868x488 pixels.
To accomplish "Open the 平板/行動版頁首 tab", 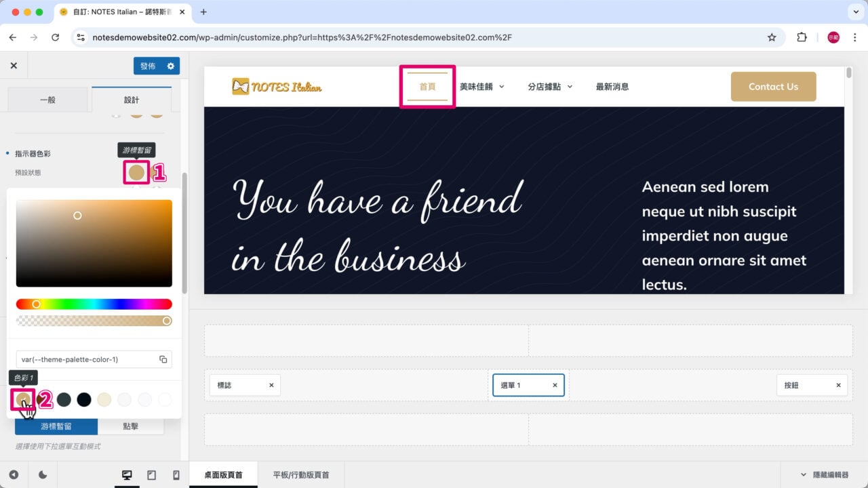I will [300, 475].
